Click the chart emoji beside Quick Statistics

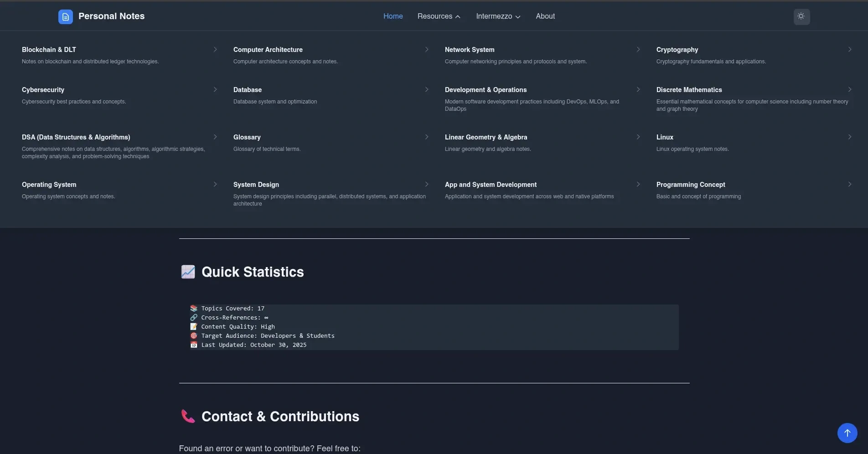pyautogui.click(x=188, y=272)
